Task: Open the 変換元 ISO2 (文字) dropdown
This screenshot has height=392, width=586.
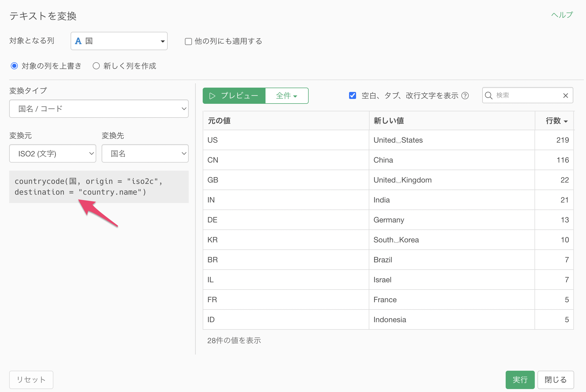Action: (x=53, y=153)
